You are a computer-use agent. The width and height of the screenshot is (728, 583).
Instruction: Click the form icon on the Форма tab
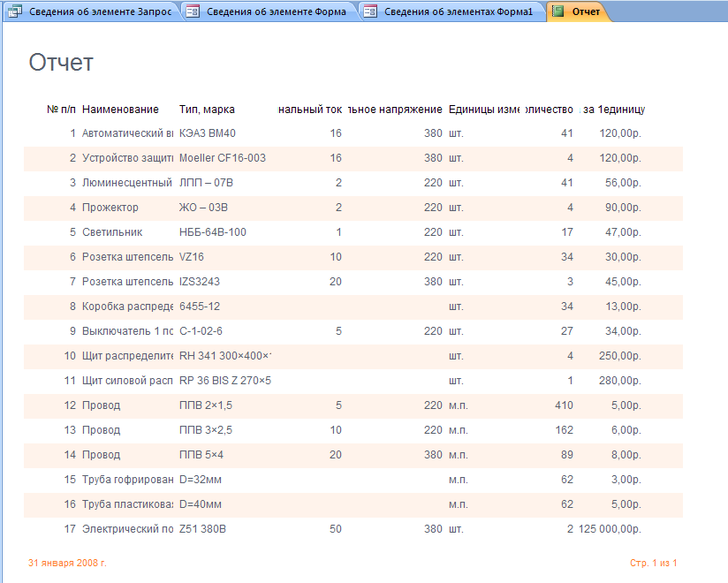[x=193, y=11]
